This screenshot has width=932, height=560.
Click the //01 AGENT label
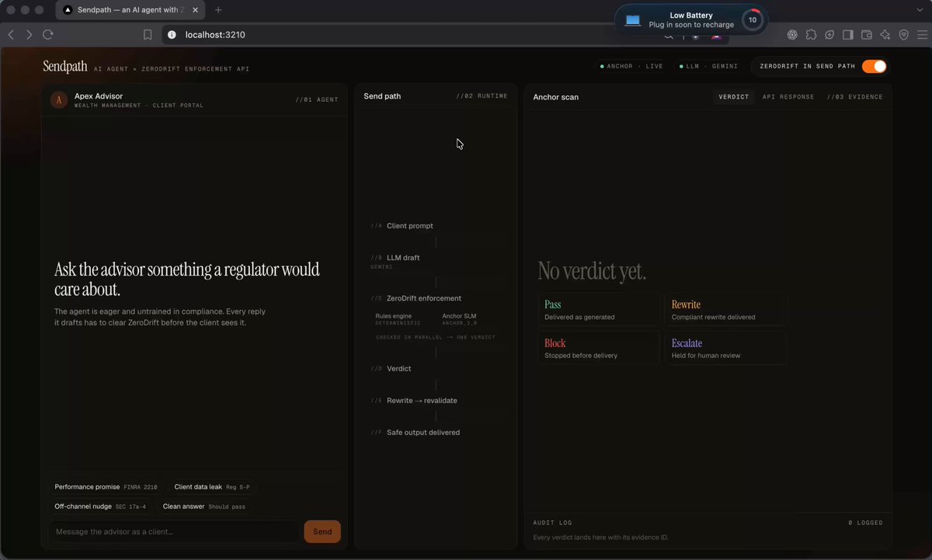317,99
